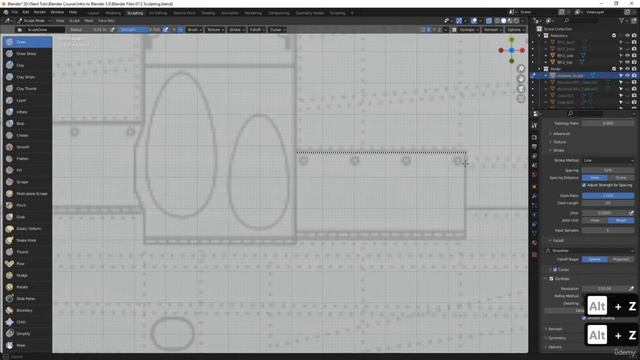The height and width of the screenshot is (360, 640).
Task: Click the pan hand viewport gizmo
Action: [x=521, y=79]
